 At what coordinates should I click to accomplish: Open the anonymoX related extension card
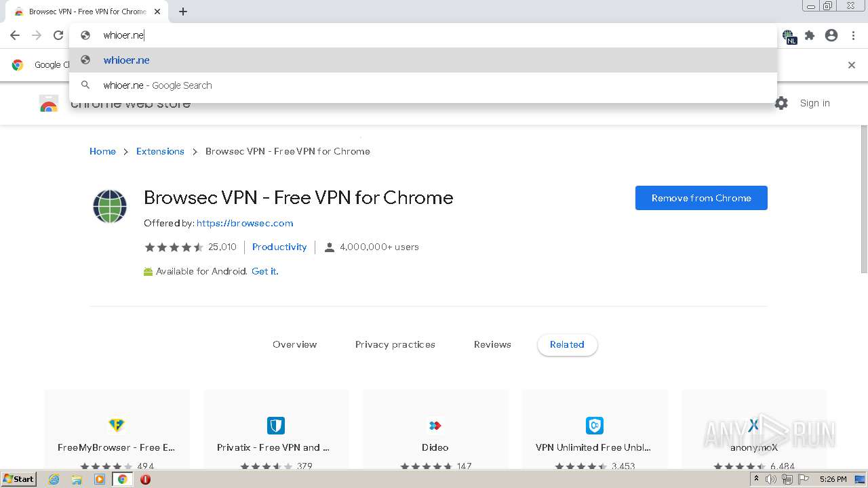[x=753, y=429]
